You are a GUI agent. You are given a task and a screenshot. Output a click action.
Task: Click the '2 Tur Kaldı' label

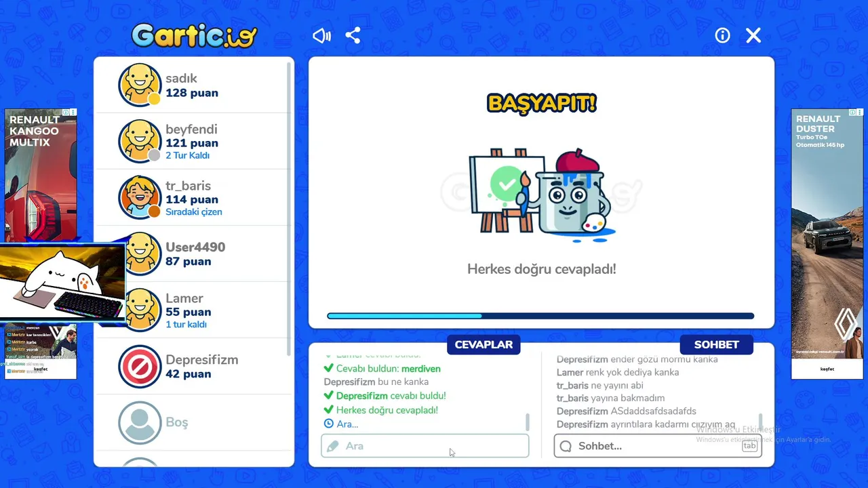[x=188, y=155]
